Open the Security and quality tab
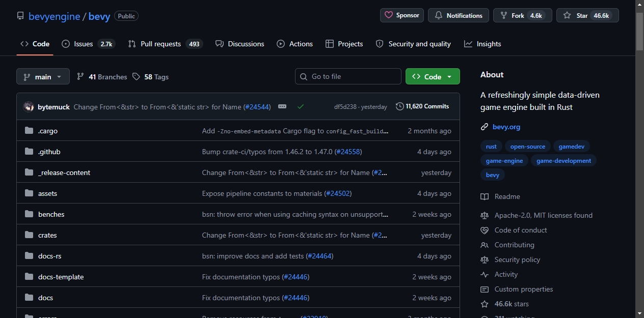 click(x=413, y=44)
